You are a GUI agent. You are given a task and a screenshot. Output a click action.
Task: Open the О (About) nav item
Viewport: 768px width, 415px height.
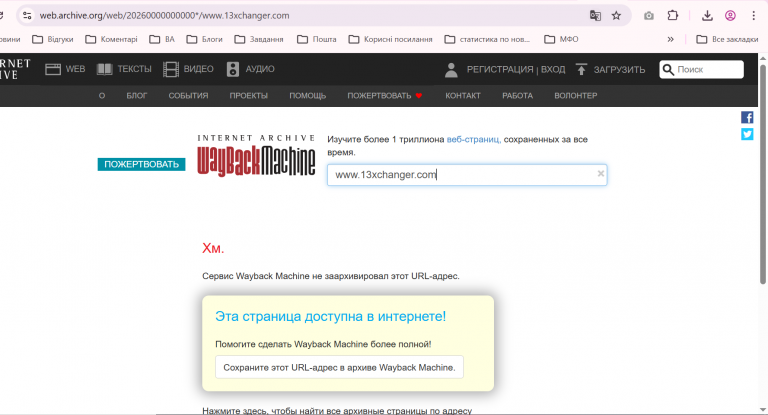tap(102, 96)
